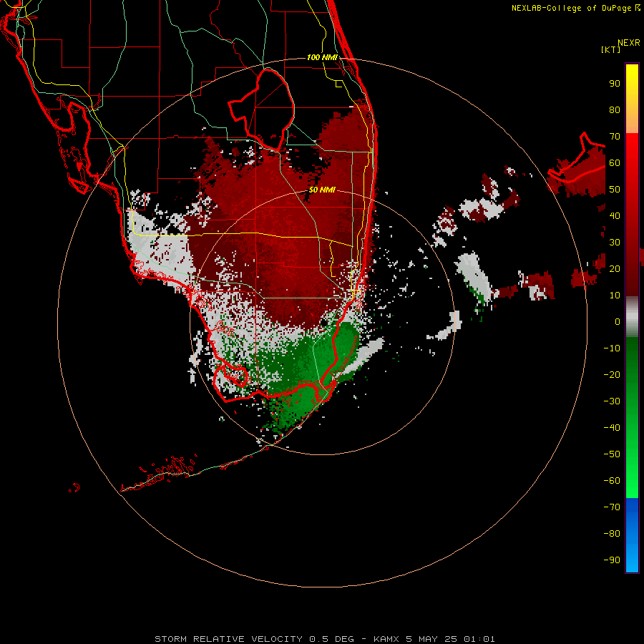
Task: Click the -40 value on the velocity scale
Action: [612, 428]
